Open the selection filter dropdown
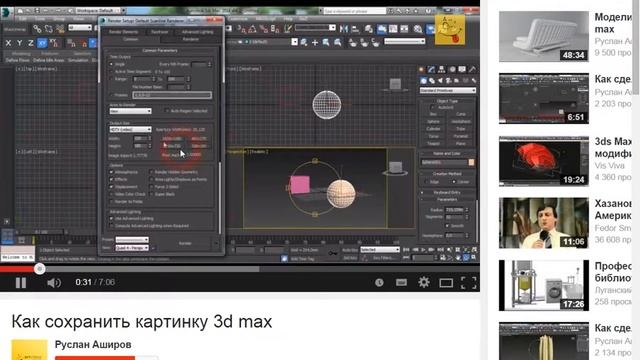Viewport: 640px width, 360px height. click(80, 28)
